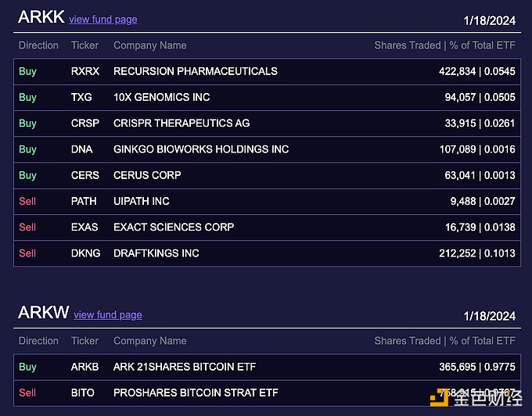The image size is (532, 416).
Task: Click the value 63,041 | 0.0013
Action: pyautogui.click(x=480, y=175)
